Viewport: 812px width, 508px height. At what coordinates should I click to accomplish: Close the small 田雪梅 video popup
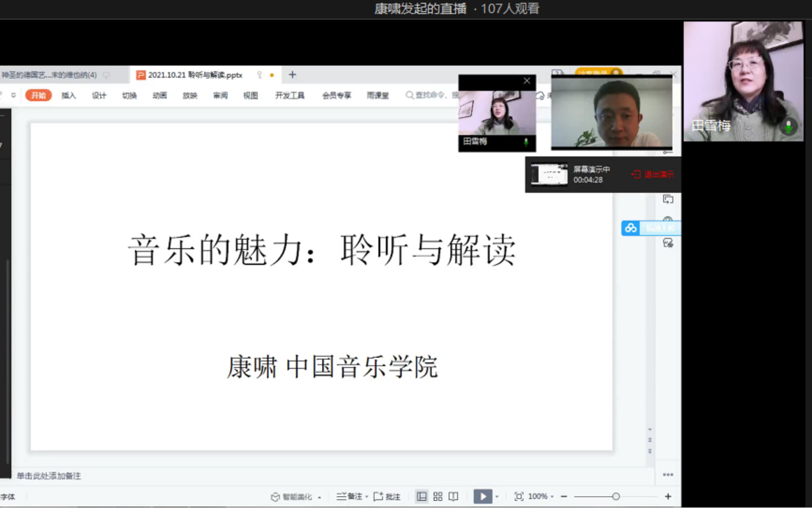tap(527, 81)
